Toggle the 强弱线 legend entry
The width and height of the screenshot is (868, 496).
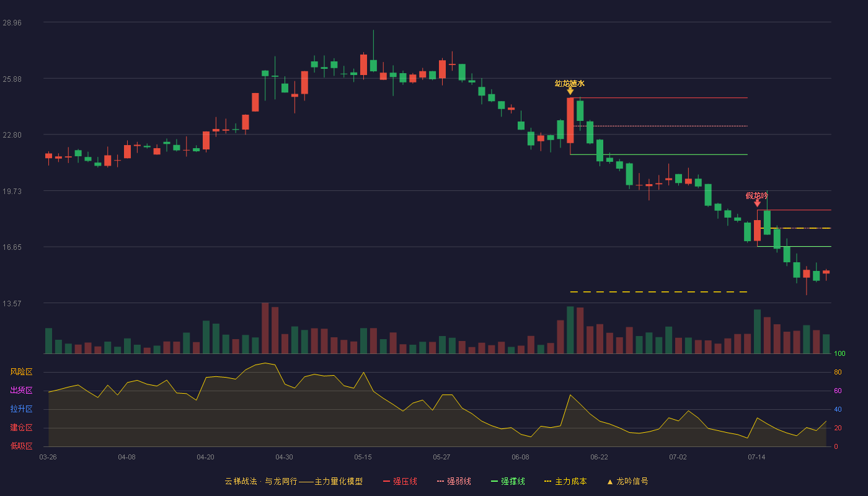454,481
